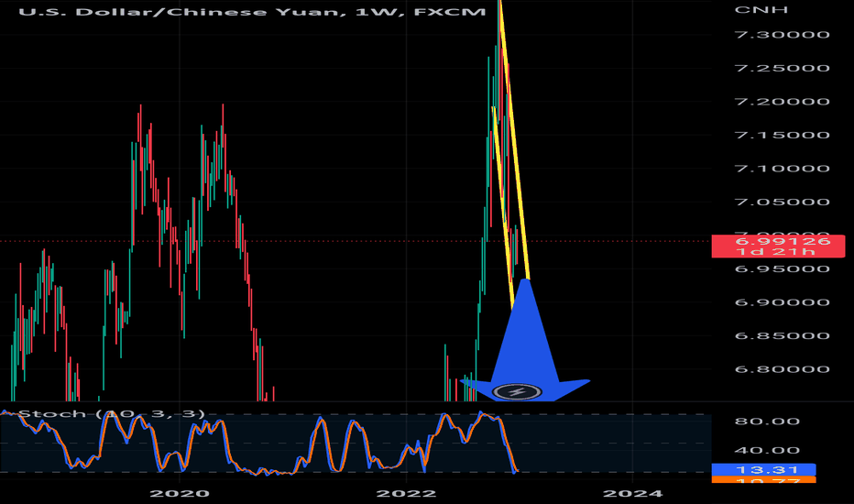
Task: Click the 7.05000 price axis label
Action: pos(783,203)
